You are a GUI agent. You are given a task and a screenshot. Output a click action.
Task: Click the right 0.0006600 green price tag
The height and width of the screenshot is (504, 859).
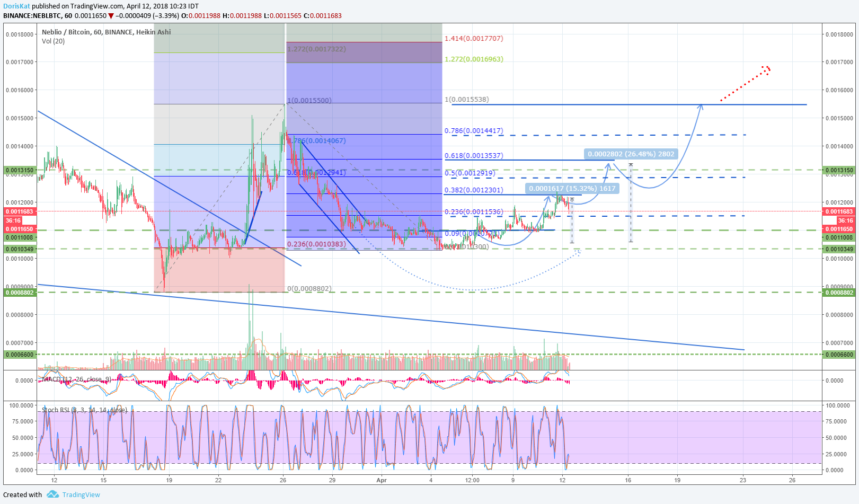[839, 355]
